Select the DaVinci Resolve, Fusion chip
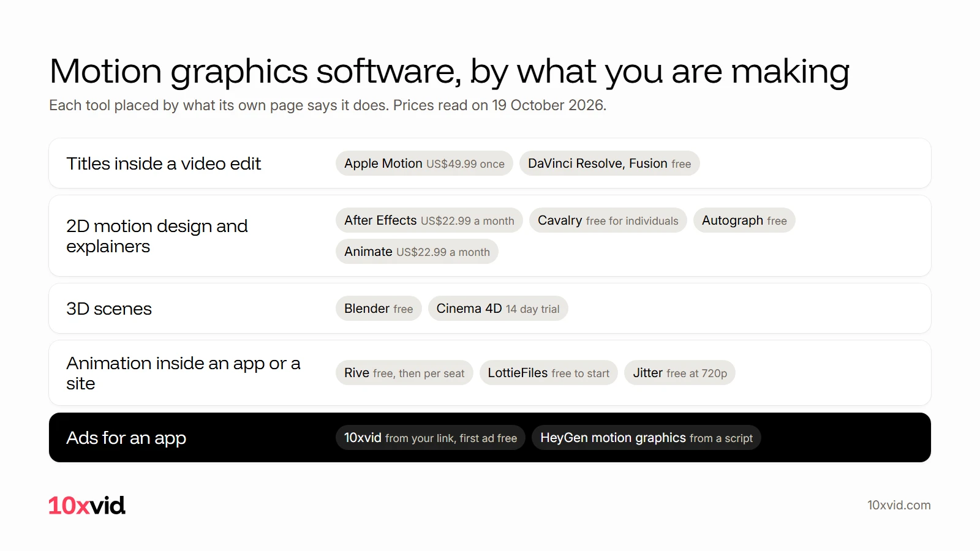The height and width of the screenshot is (551, 980). click(609, 163)
